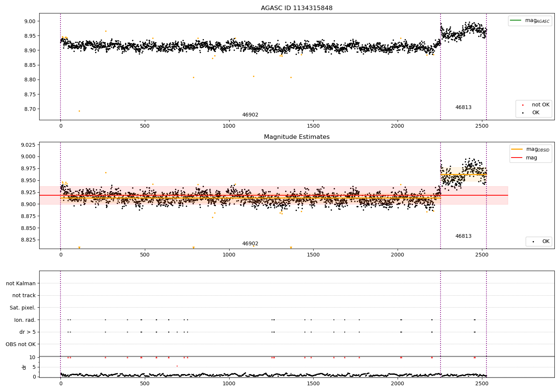Click the green mag AGASC legend line
560x392 pixels.
click(x=516, y=20)
